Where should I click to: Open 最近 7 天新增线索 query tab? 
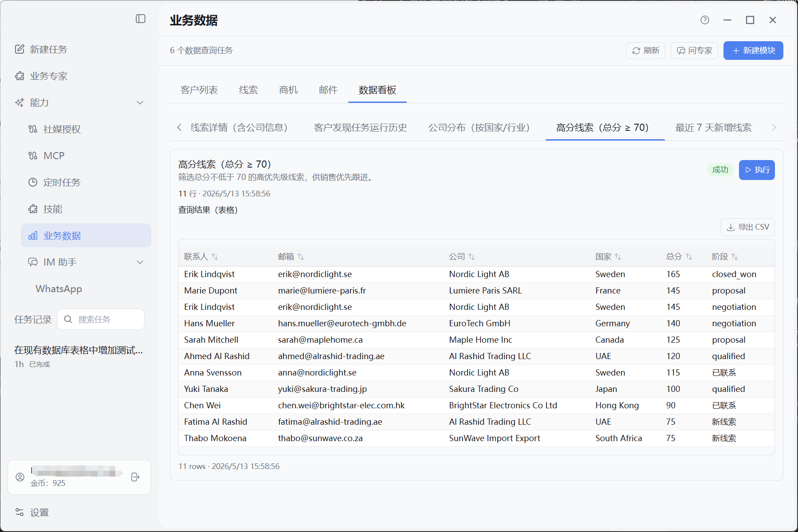point(714,128)
